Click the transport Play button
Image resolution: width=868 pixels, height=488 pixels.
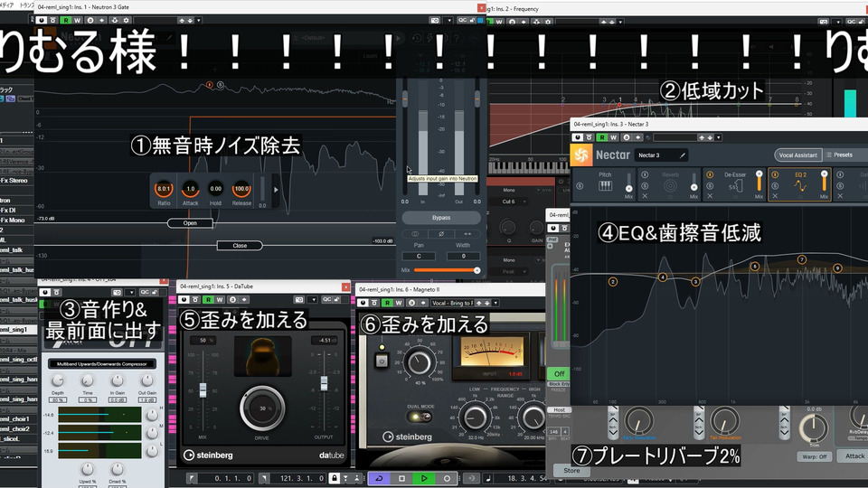(424, 478)
